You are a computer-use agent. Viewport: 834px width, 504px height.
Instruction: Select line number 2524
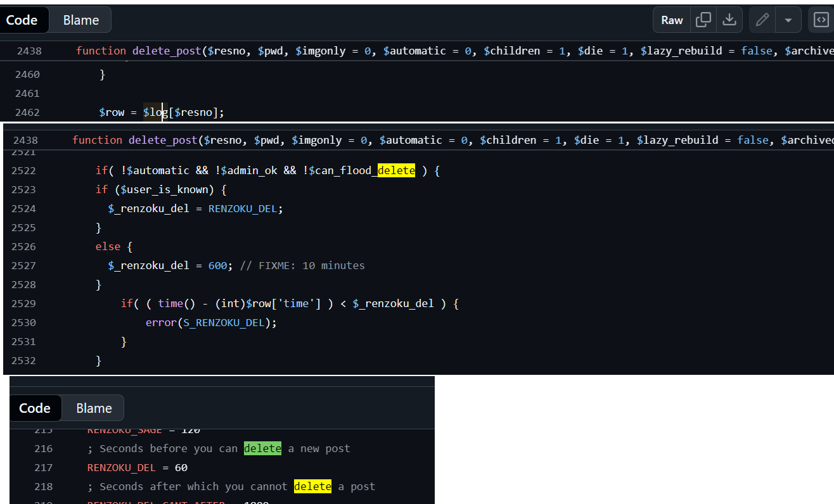24,208
